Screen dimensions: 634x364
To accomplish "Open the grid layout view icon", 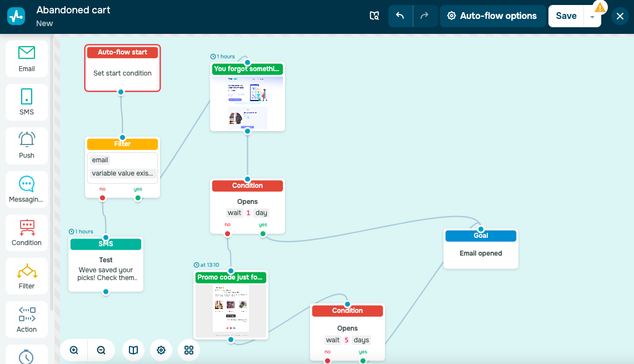I will click(x=189, y=350).
